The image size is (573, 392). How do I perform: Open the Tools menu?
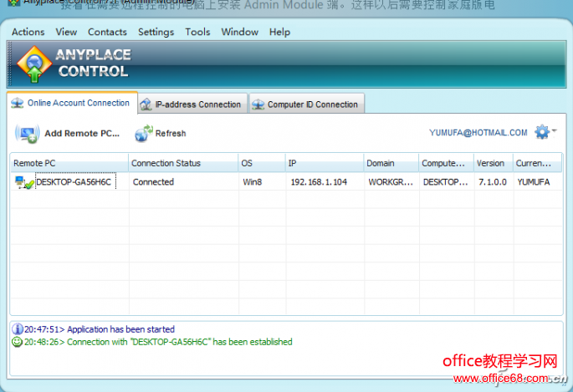(197, 32)
